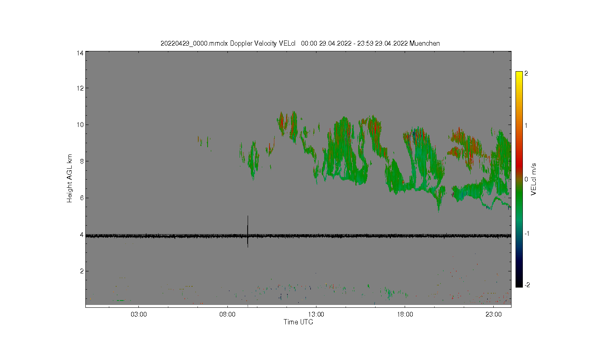
Task: Click the colorbar label 0
Action: (526, 179)
